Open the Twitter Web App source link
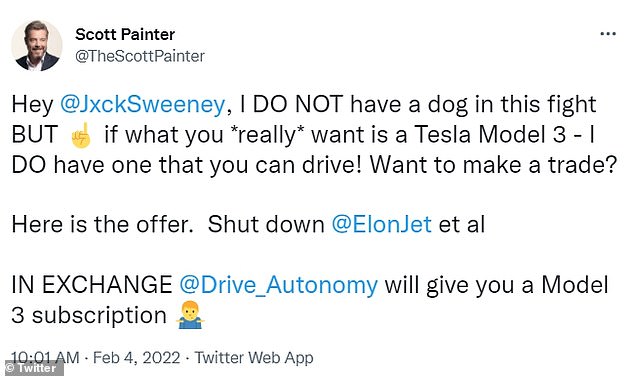 pyautogui.click(x=254, y=358)
